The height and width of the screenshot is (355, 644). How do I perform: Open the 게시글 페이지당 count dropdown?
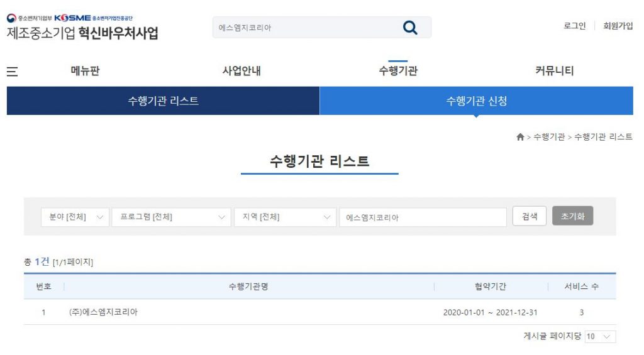tap(600, 337)
